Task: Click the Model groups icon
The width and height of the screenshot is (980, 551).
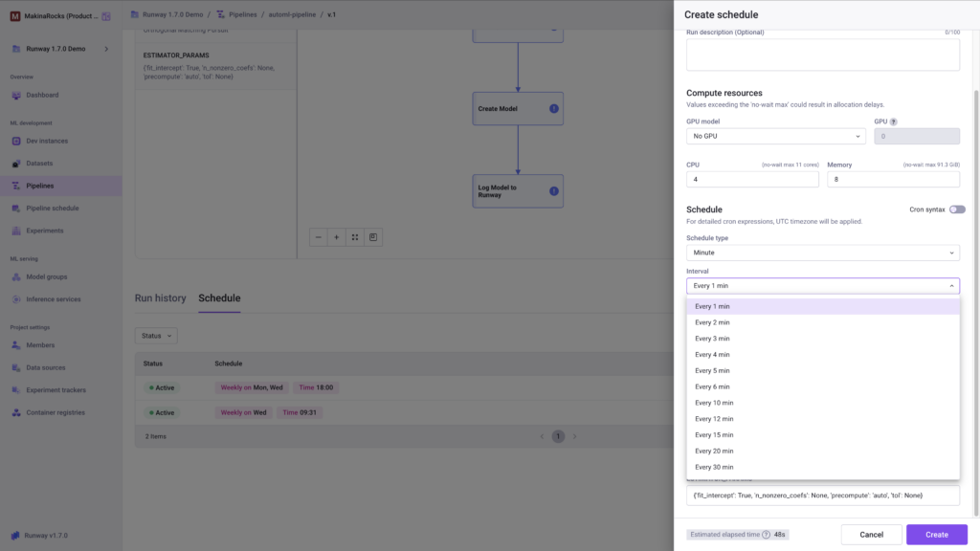Action: [x=16, y=276]
